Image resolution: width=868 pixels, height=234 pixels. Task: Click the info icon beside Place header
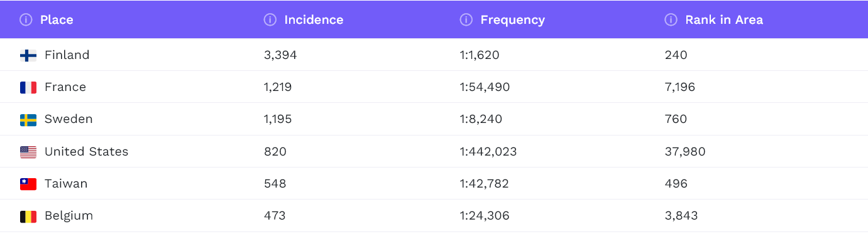pyautogui.click(x=26, y=19)
